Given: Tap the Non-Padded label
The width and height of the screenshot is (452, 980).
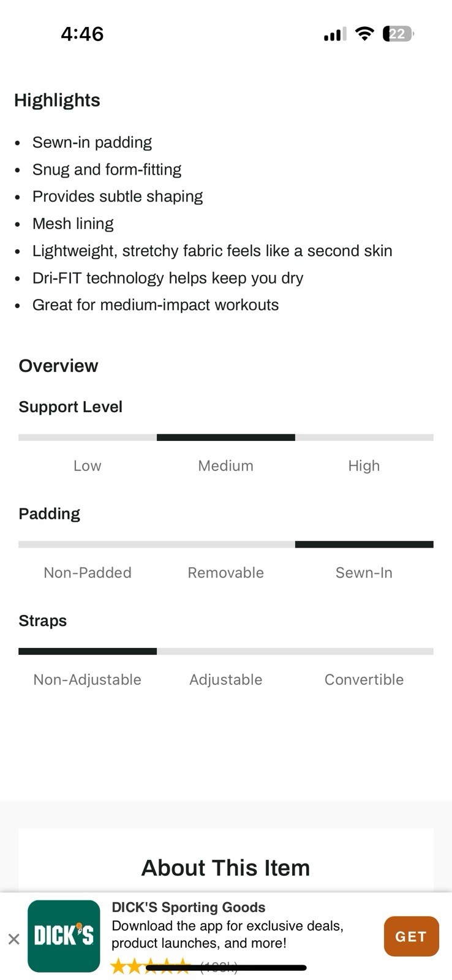Looking at the screenshot, I should [88, 573].
